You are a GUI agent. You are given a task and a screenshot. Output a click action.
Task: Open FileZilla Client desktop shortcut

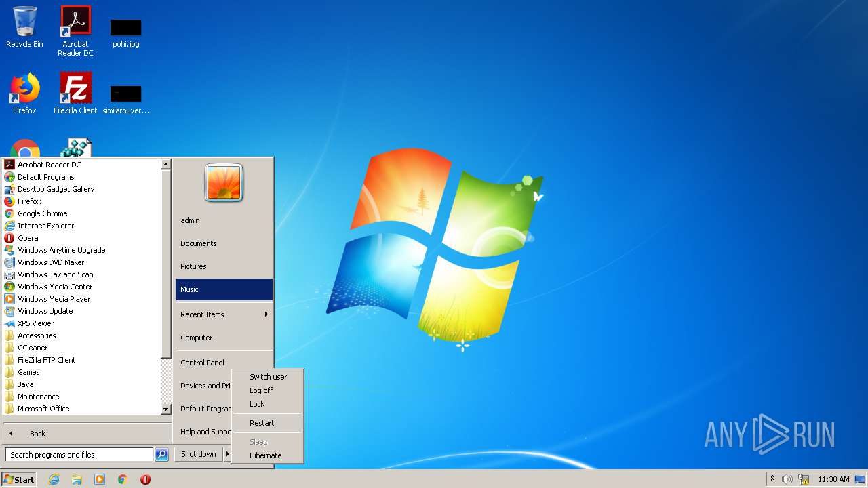(x=75, y=94)
